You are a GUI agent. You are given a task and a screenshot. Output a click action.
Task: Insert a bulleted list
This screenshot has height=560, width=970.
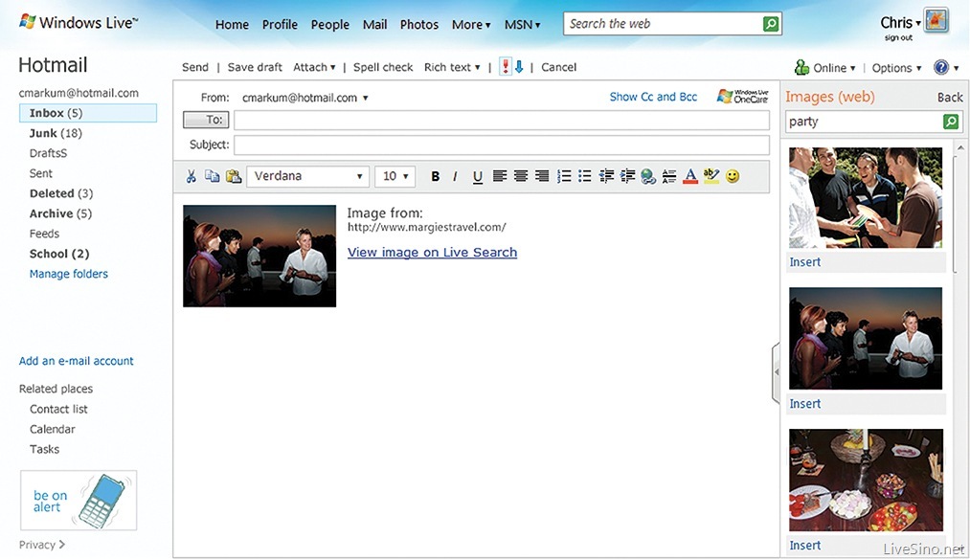pyautogui.click(x=585, y=176)
